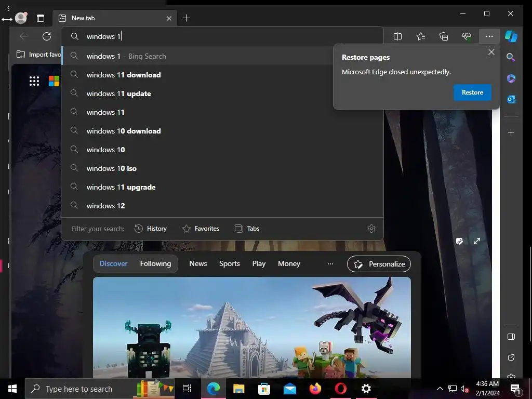Go back with the arrow button
Viewport: 532px width, 399px height.
24,36
